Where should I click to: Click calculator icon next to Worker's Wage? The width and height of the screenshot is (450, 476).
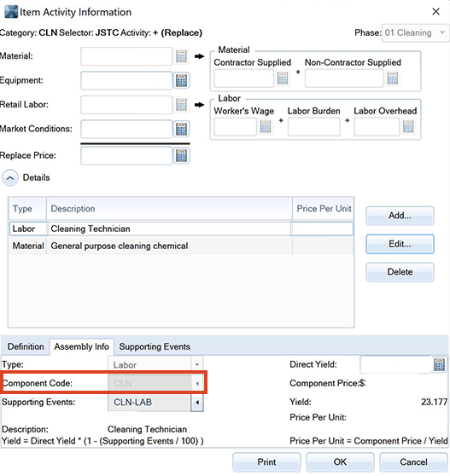coord(266,126)
